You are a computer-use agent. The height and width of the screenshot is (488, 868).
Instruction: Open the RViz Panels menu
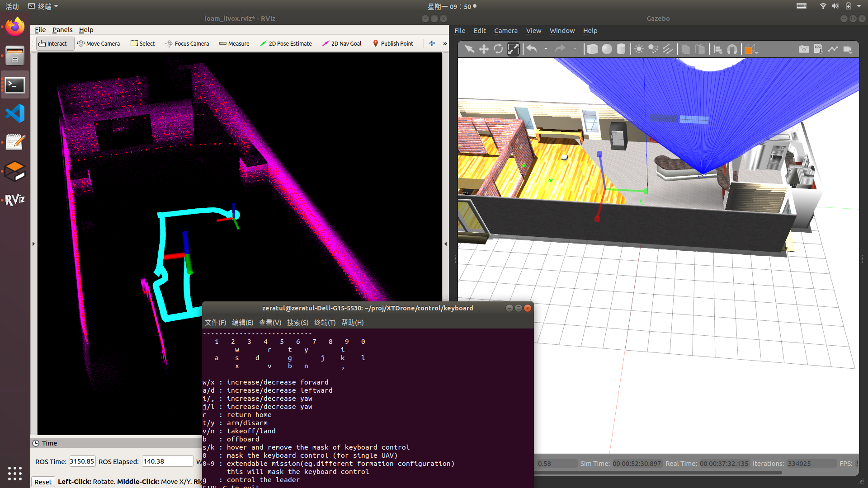pos(62,30)
